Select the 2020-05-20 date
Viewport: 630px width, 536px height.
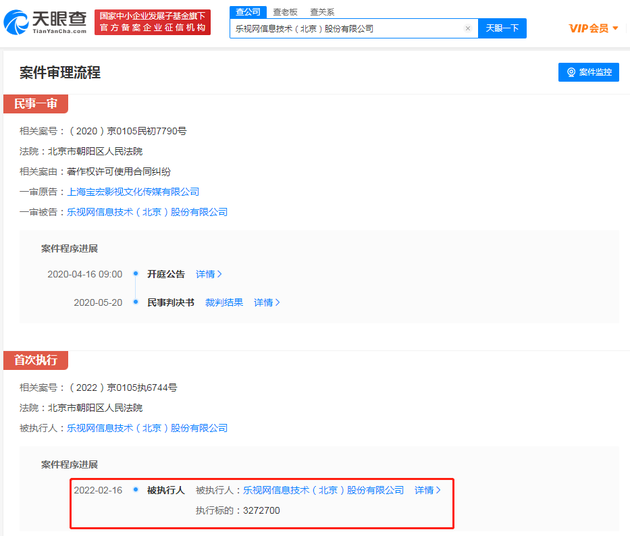[98, 303]
